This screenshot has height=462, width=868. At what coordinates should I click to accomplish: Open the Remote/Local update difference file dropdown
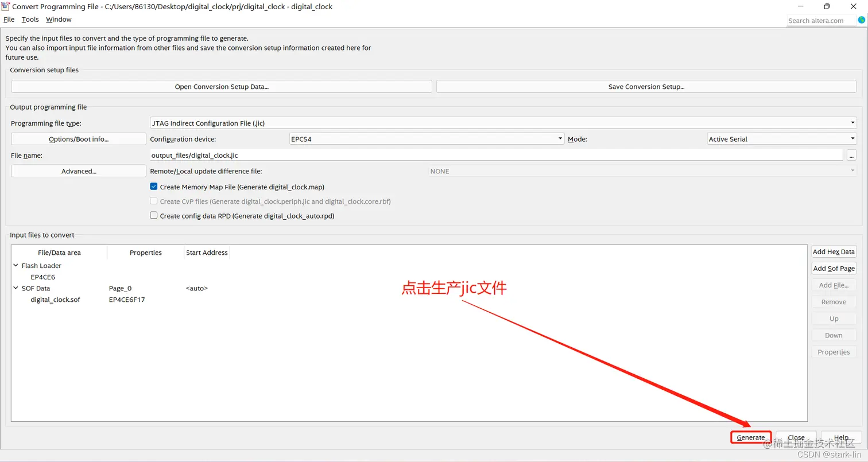pyautogui.click(x=642, y=171)
